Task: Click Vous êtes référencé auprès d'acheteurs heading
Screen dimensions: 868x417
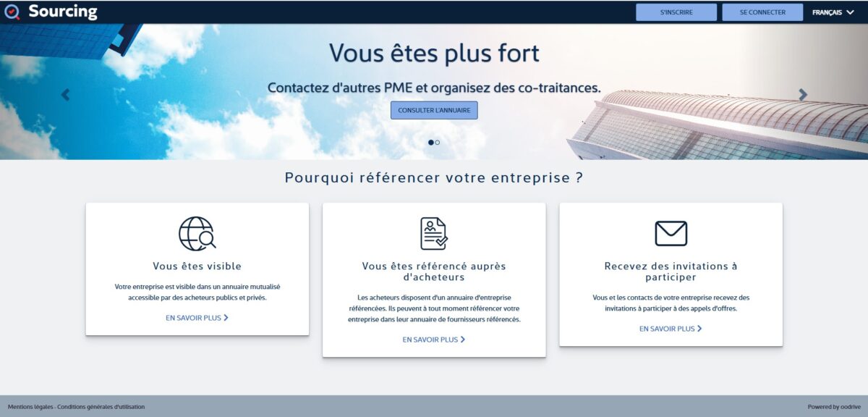Action: [x=434, y=271]
